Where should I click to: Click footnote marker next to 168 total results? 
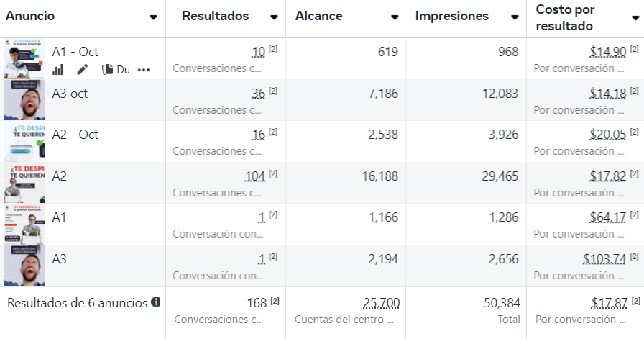[x=275, y=299]
